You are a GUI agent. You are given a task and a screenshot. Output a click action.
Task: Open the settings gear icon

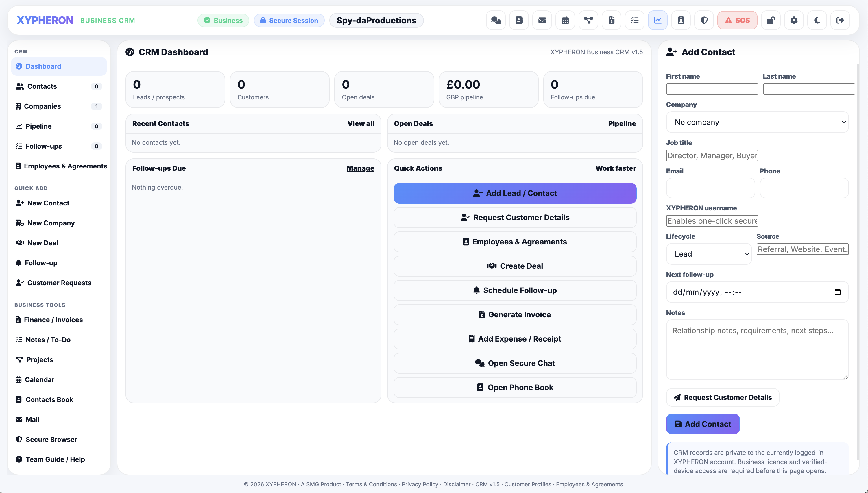[x=794, y=20]
